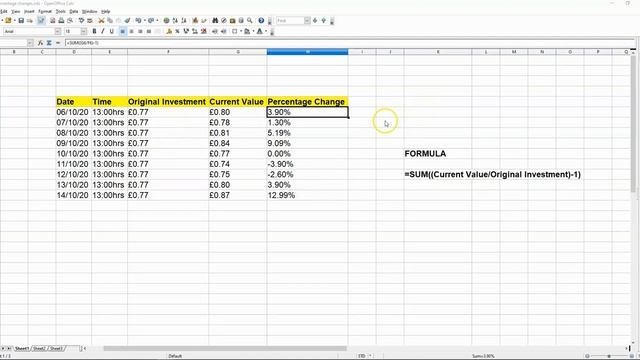This screenshot has height=360, width=640.
Task: Toggle Justified alignment
Action: click(x=149, y=31)
